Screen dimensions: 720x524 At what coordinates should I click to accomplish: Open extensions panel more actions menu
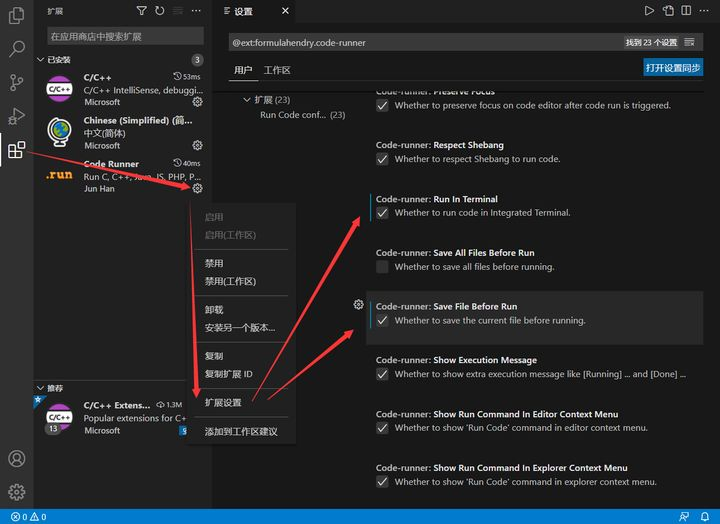[196, 11]
